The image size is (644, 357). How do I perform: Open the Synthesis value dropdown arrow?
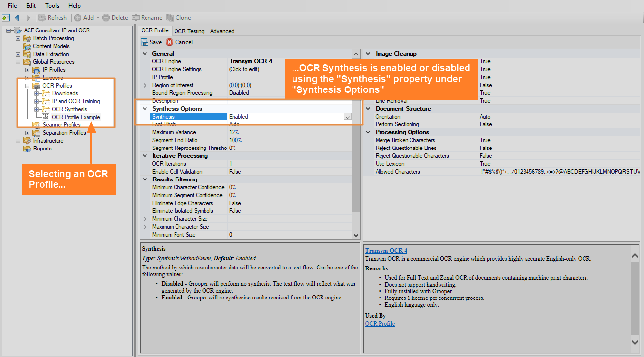[x=348, y=117]
